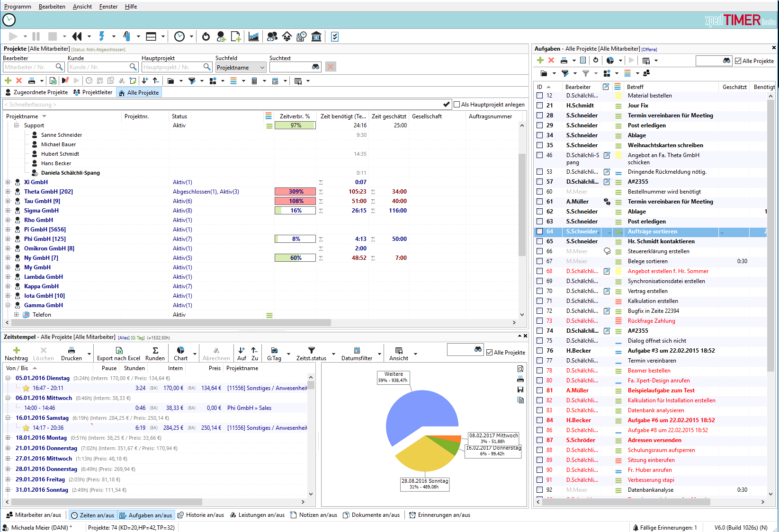Image resolution: width=779 pixels, height=532 pixels.
Task: Save the pie chart with disk icon
Action: point(520,390)
